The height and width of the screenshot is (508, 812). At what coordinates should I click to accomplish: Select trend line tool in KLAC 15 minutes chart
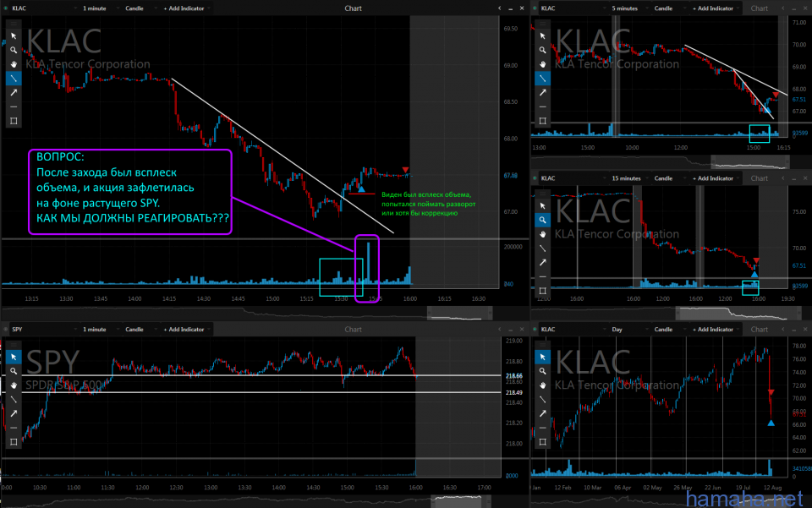(542, 249)
